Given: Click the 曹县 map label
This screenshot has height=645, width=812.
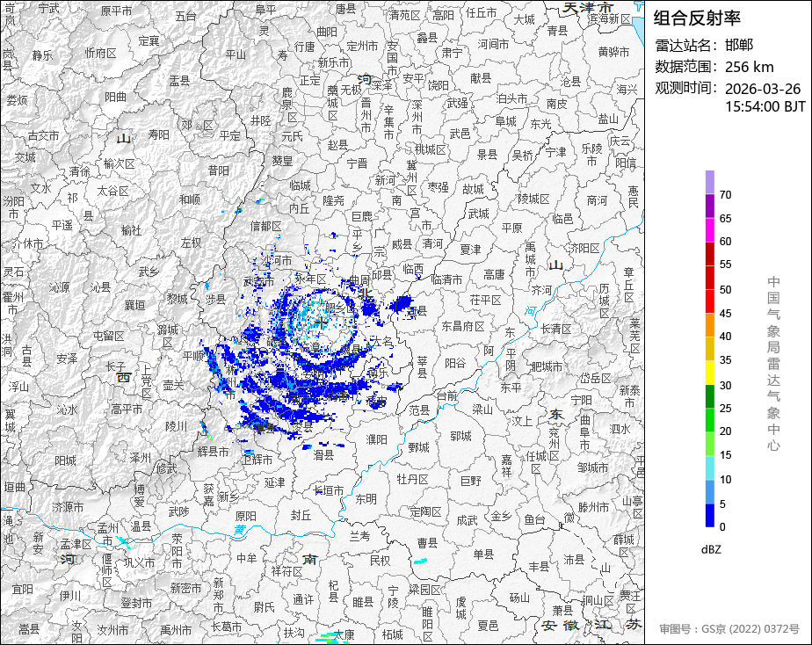Looking at the screenshot, I should (x=427, y=542).
